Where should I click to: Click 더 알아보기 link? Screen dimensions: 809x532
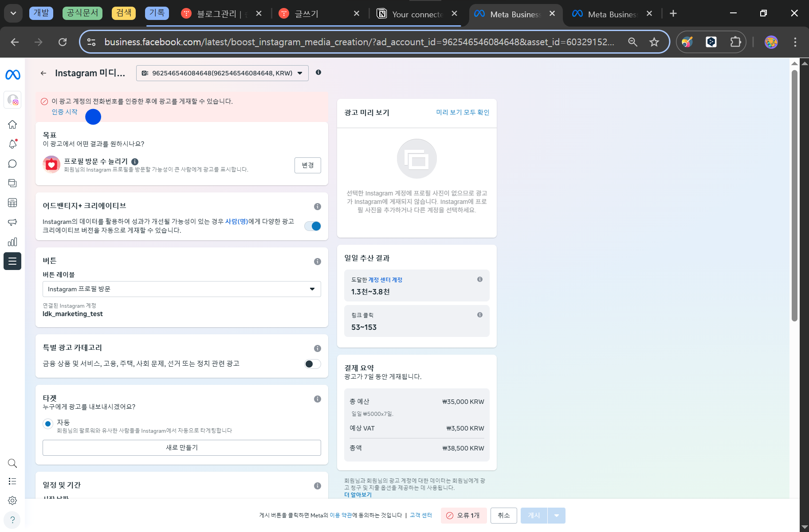(358, 495)
